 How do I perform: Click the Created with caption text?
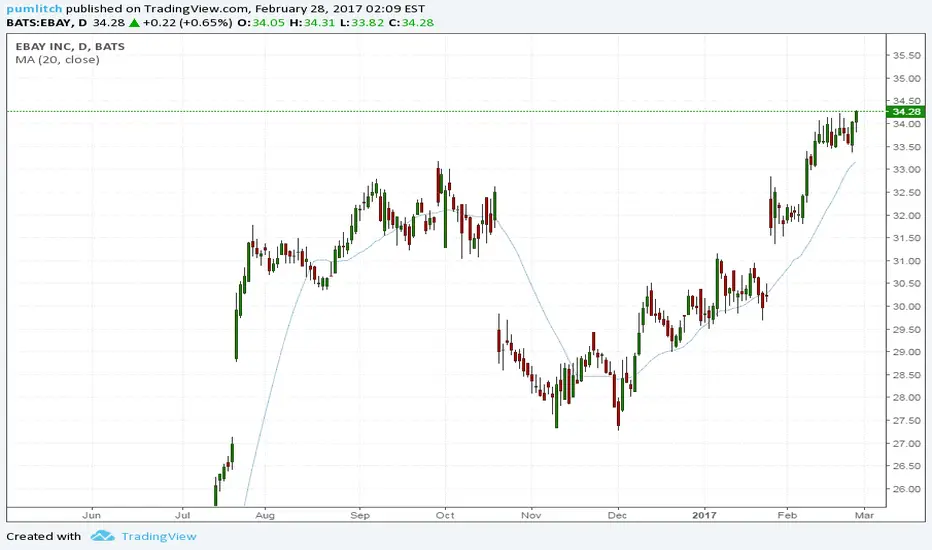(x=43, y=536)
